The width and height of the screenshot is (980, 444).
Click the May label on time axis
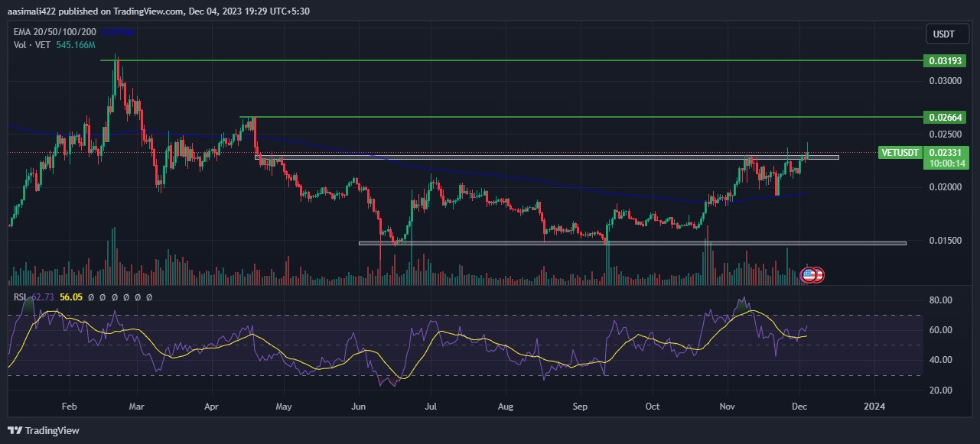(283, 407)
